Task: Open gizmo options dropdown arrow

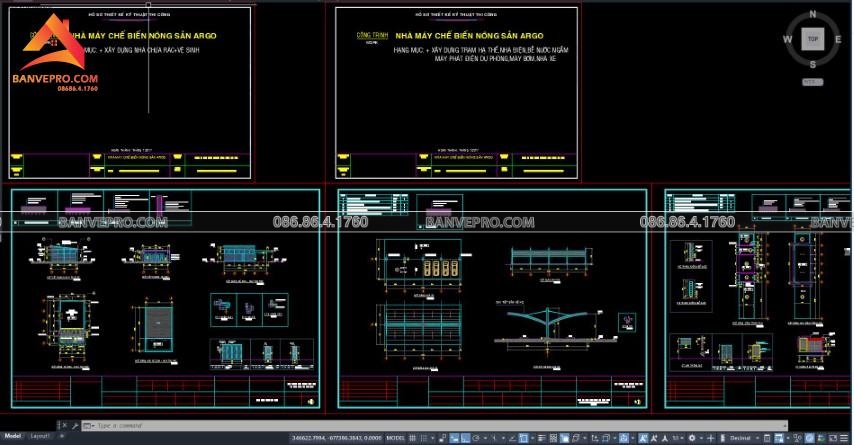Action: pyautogui.click(x=633, y=438)
